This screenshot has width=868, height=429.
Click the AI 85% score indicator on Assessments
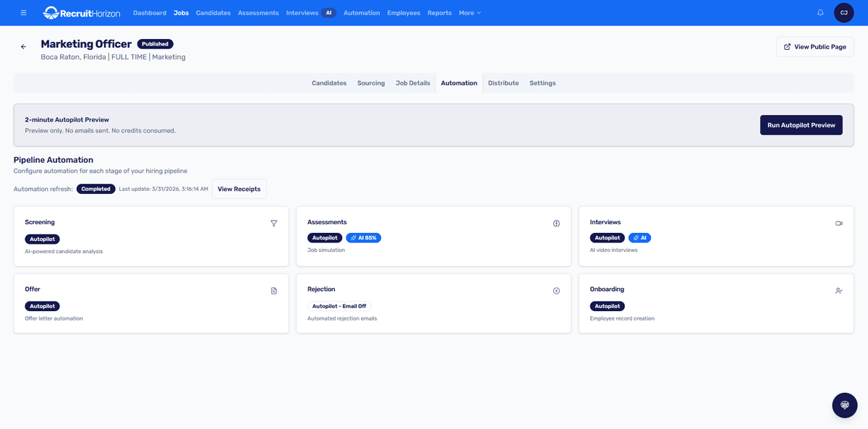(363, 237)
